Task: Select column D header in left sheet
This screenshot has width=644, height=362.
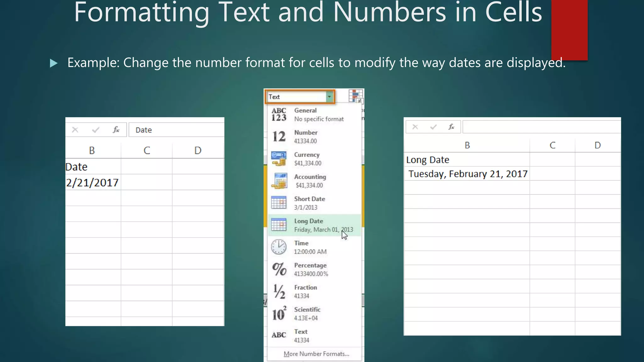Action: point(198,151)
